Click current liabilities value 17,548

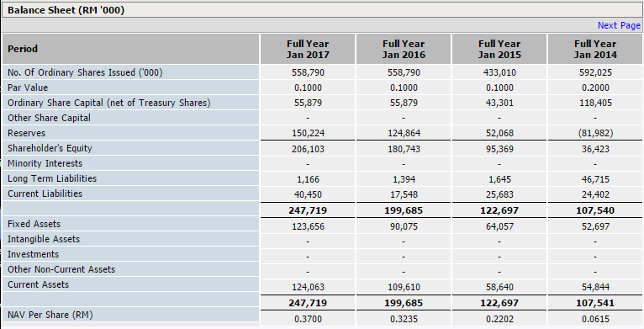click(404, 194)
